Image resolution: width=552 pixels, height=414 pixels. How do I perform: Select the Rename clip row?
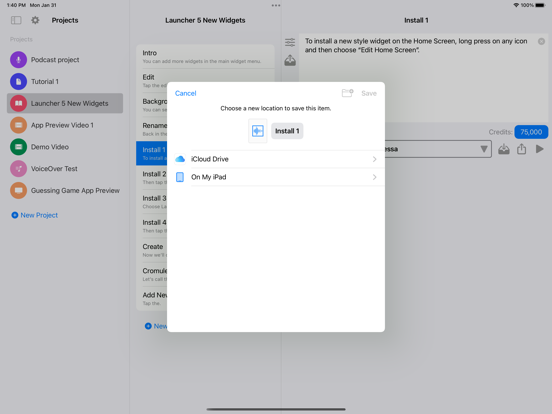pyautogui.click(x=152, y=129)
